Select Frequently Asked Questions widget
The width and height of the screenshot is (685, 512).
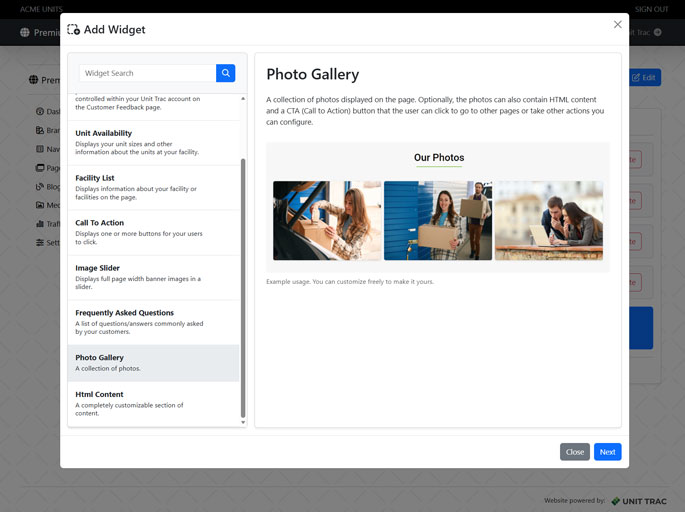click(153, 322)
